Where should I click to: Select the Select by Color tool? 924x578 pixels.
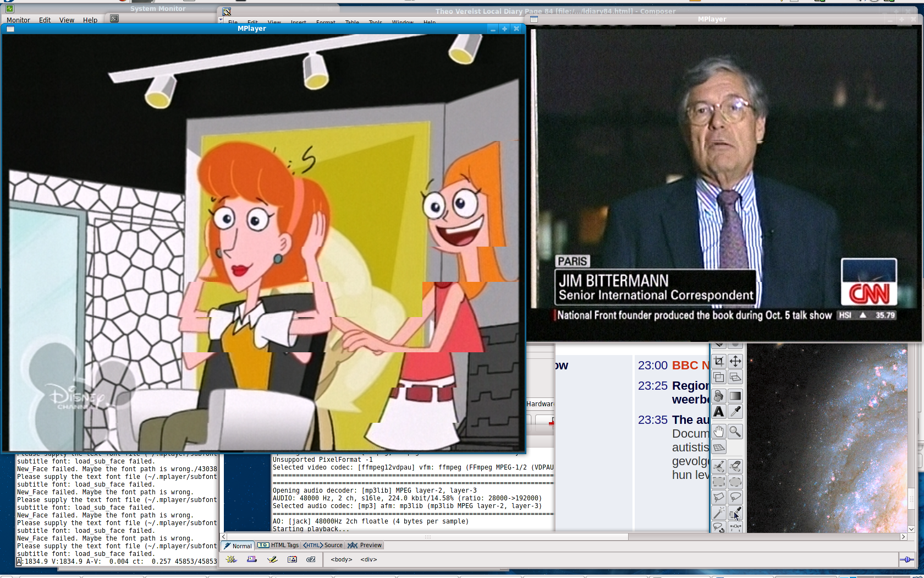(x=735, y=514)
